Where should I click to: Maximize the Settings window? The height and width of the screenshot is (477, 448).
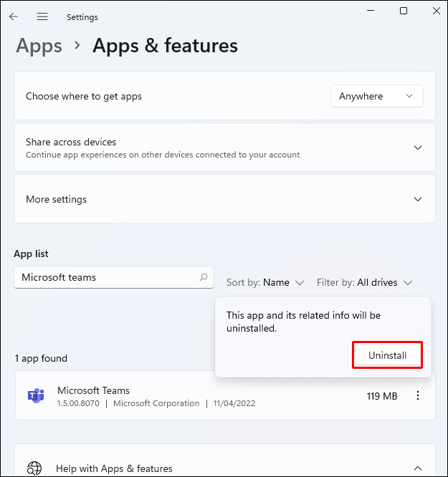(x=404, y=11)
